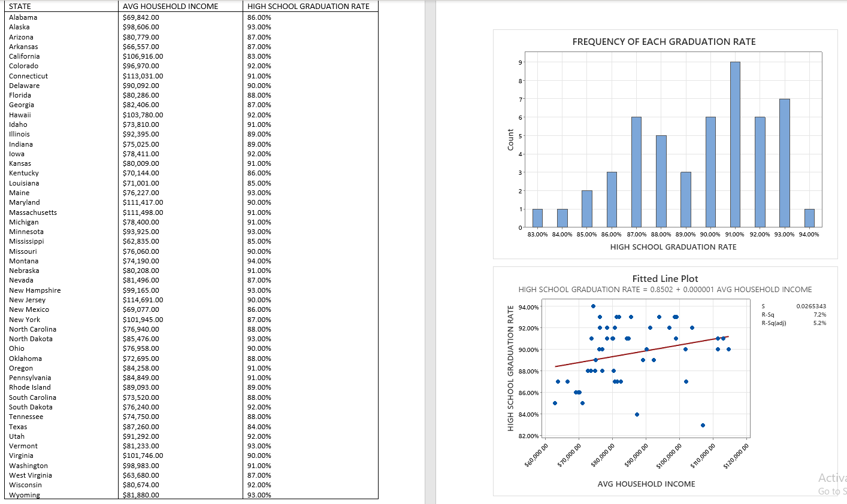Click the Massachusetts row label
Viewport: 847px width, 504px height.
click(x=33, y=212)
